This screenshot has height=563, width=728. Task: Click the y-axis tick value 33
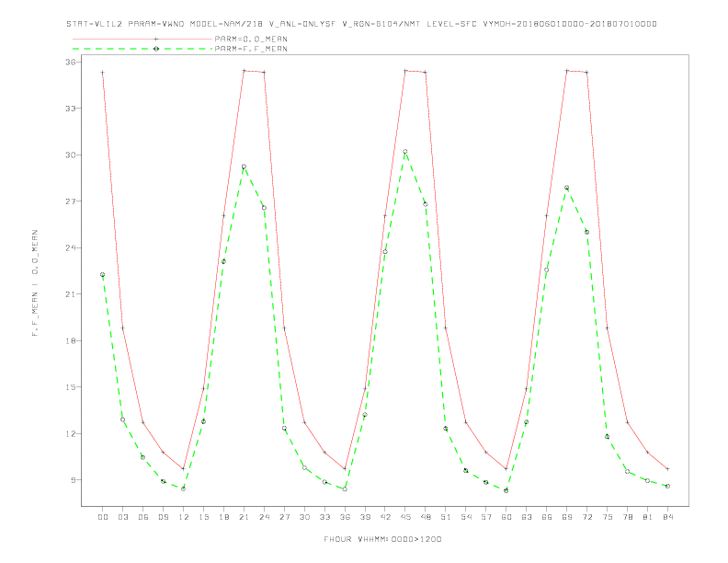[69, 109]
